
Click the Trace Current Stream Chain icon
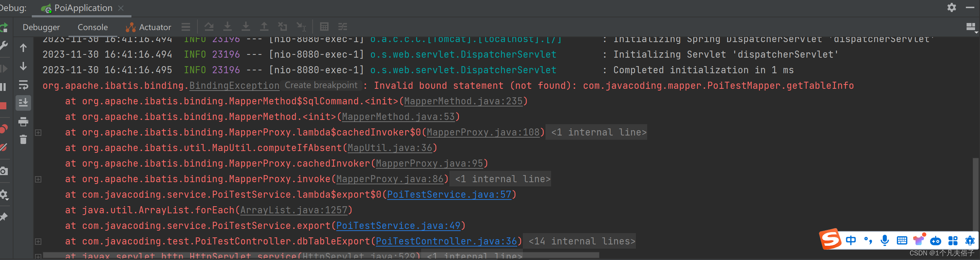click(343, 27)
